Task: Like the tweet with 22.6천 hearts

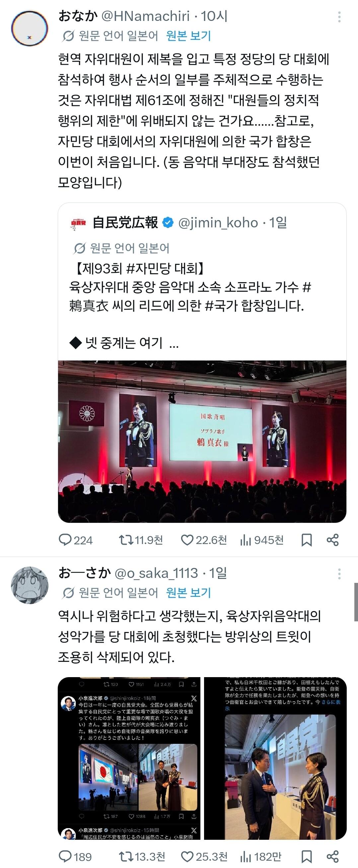Action: click(x=204, y=540)
